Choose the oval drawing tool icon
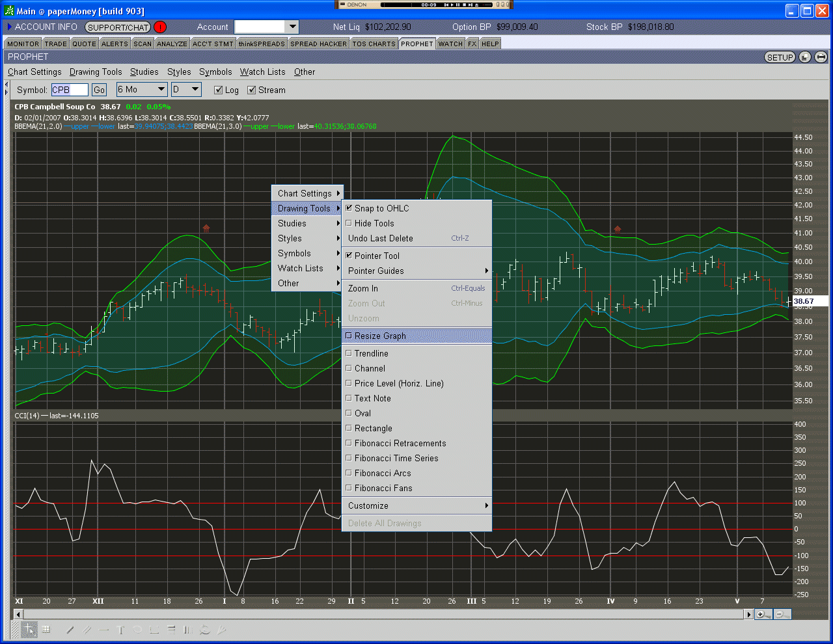This screenshot has height=644, width=833. click(137, 630)
